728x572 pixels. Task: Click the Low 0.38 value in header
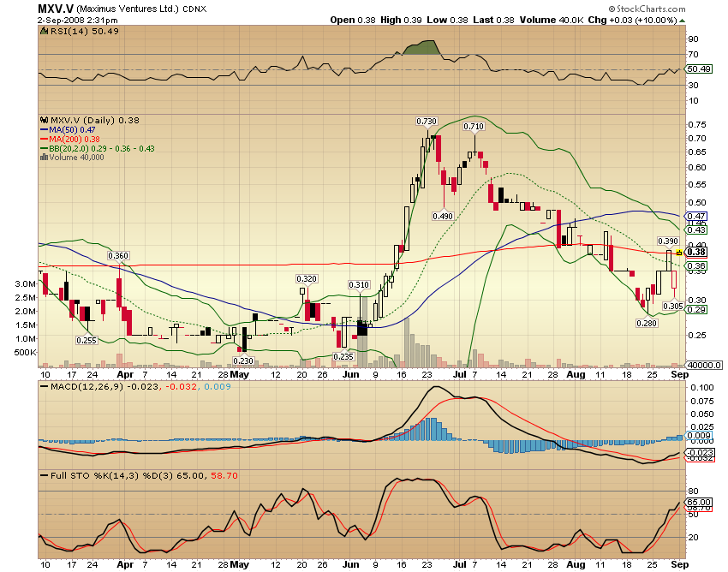pos(448,20)
